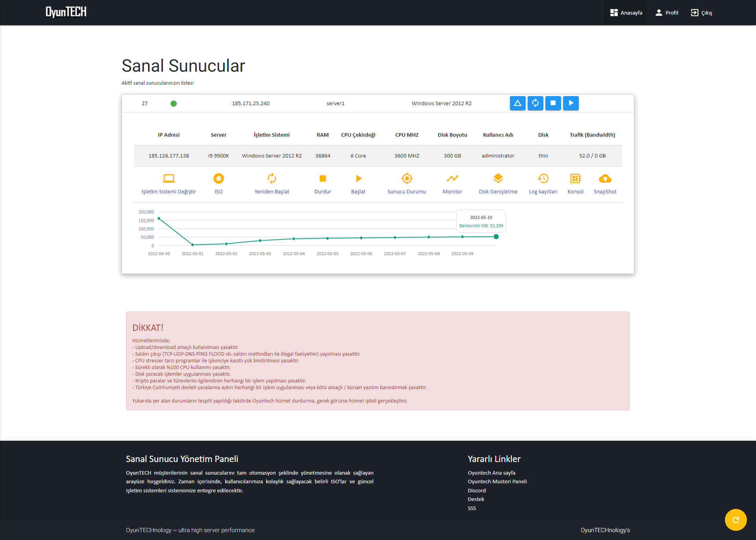Click the 3600 MHZ cell
This screenshot has width=756, height=540.
[407, 156]
